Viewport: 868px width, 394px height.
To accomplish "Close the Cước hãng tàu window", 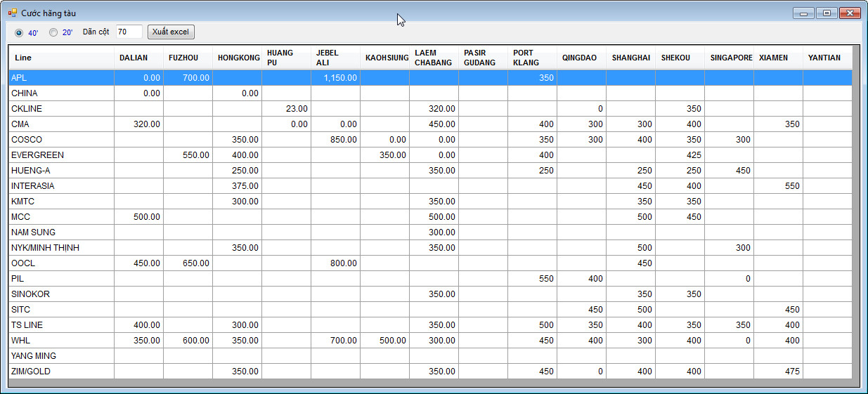I will tap(850, 13).
